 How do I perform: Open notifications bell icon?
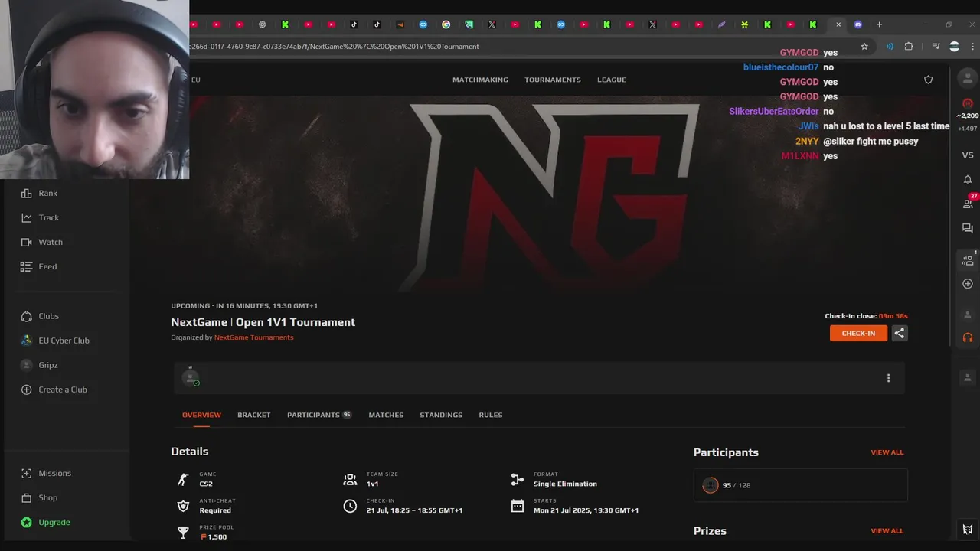968,180
